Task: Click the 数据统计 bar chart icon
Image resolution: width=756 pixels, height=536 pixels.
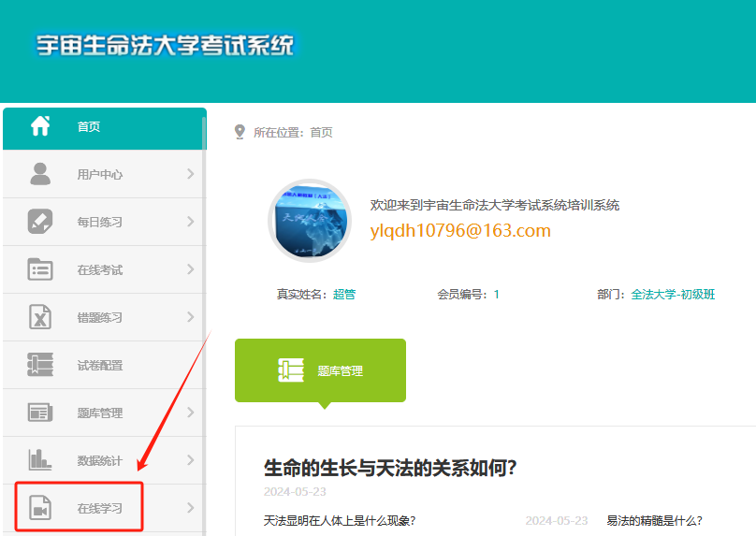Action: pyautogui.click(x=40, y=459)
